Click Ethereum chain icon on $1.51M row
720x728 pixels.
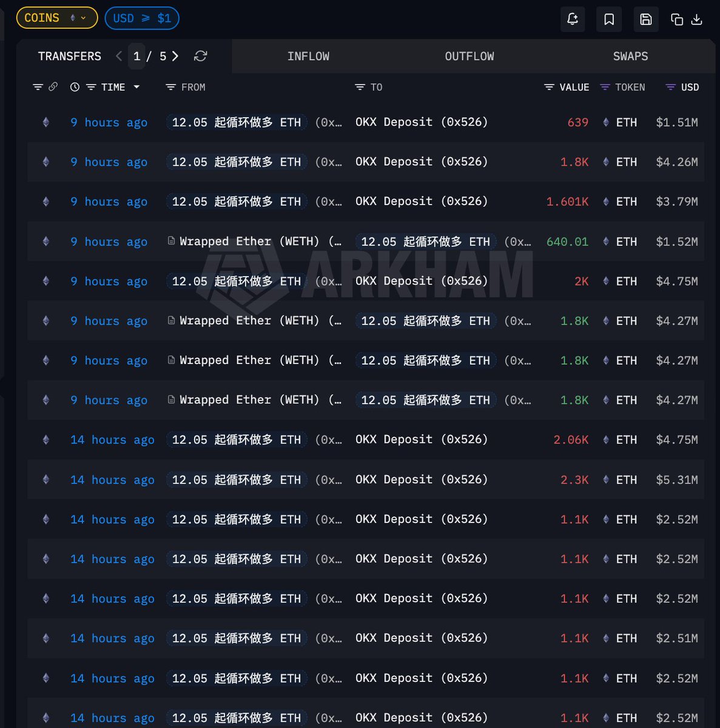point(45,123)
